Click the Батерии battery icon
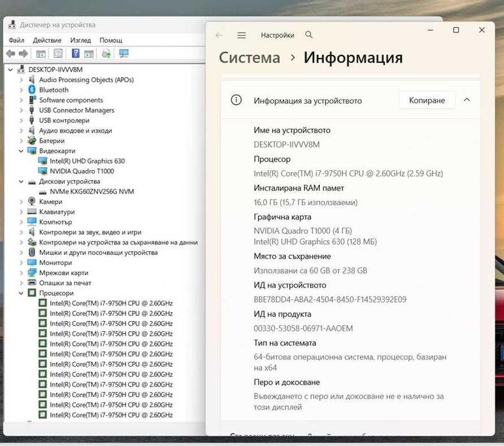This screenshot has width=504, height=446. (31, 140)
